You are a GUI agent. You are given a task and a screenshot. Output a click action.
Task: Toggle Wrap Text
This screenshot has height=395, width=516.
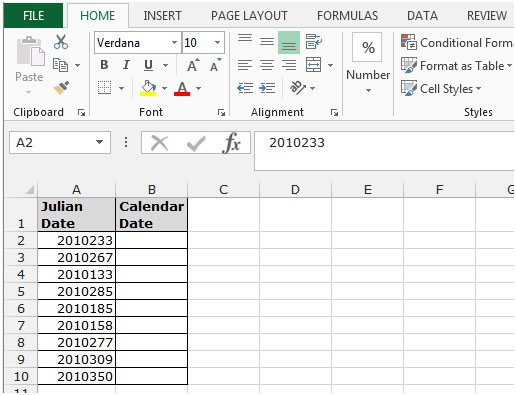point(314,42)
